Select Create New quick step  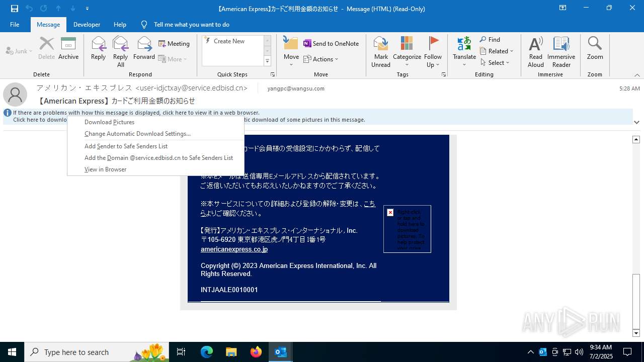(x=229, y=41)
